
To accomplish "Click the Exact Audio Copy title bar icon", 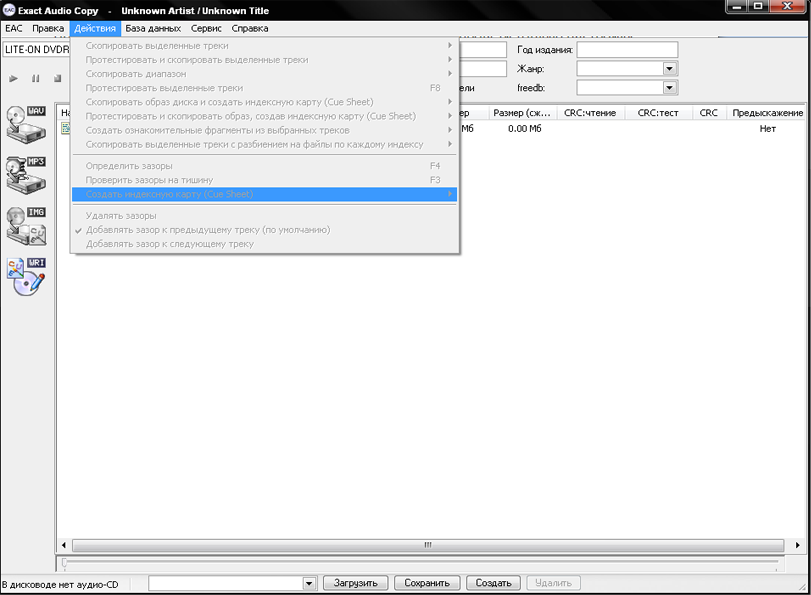I will [x=9, y=10].
